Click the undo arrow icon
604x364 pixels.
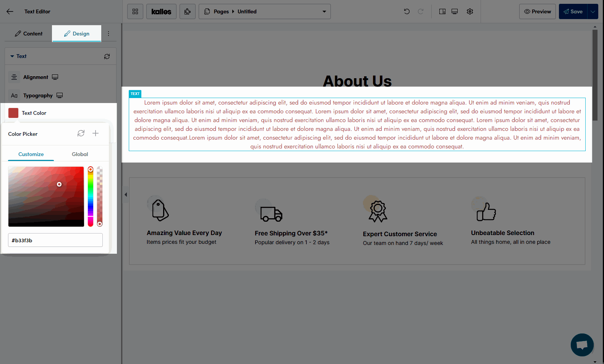[x=407, y=11]
